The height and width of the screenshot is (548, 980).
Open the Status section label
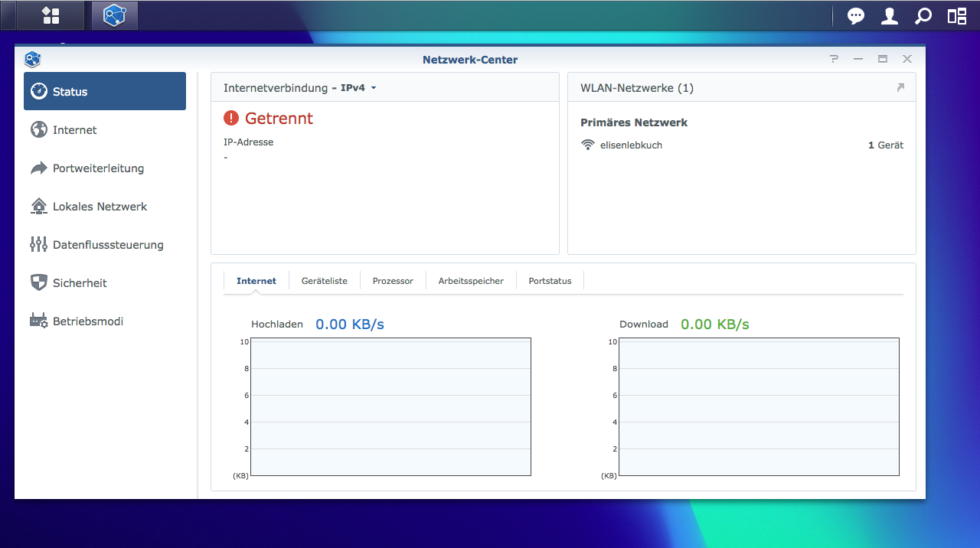click(x=70, y=92)
